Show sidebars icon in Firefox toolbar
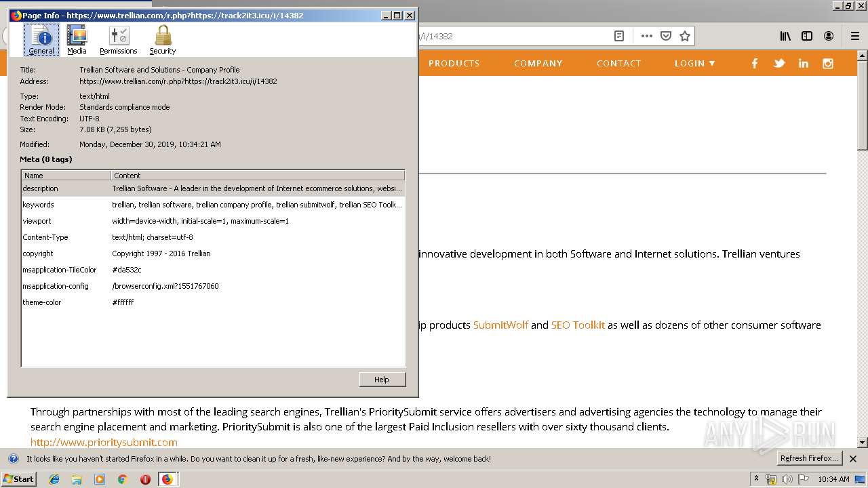 (807, 36)
